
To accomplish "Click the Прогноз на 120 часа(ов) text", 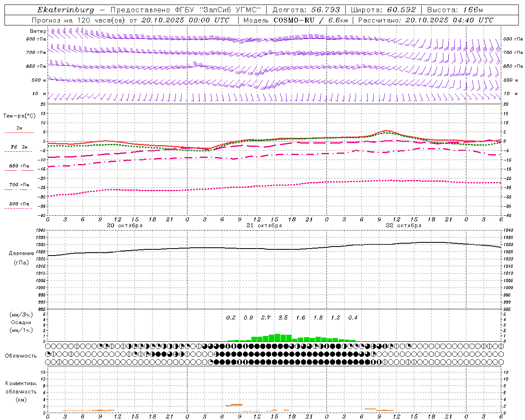I will tap(79, 20).
